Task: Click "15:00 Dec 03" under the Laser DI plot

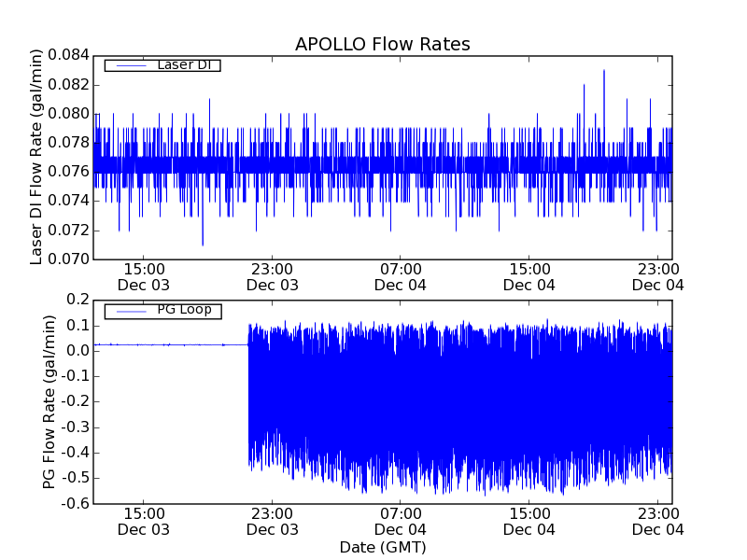Action: point(144,277)
